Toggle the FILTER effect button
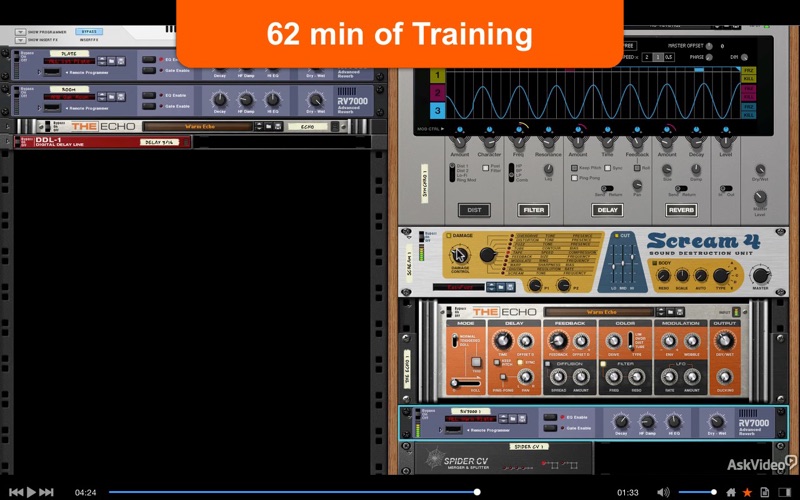Screen dimensions: 800x500 [534, 210]
